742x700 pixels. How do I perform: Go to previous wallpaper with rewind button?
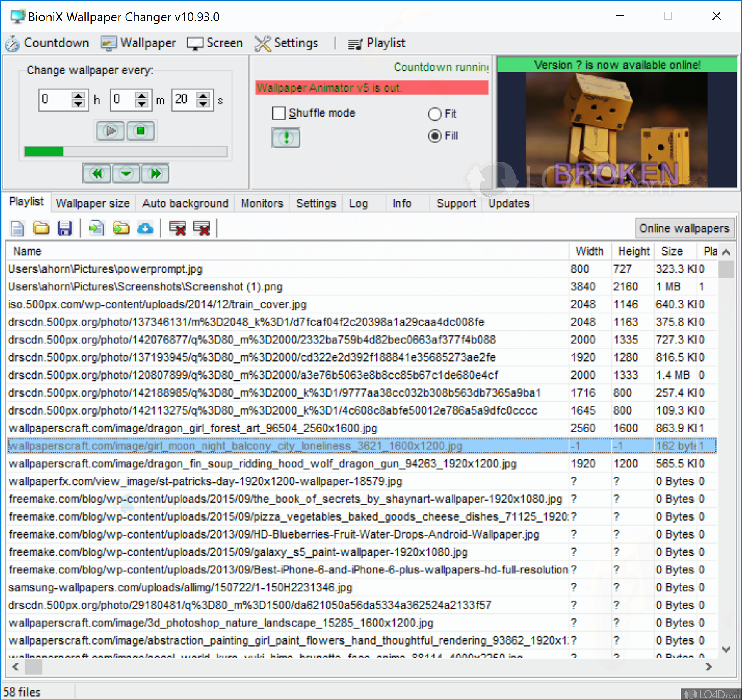(x=97, y=174)
